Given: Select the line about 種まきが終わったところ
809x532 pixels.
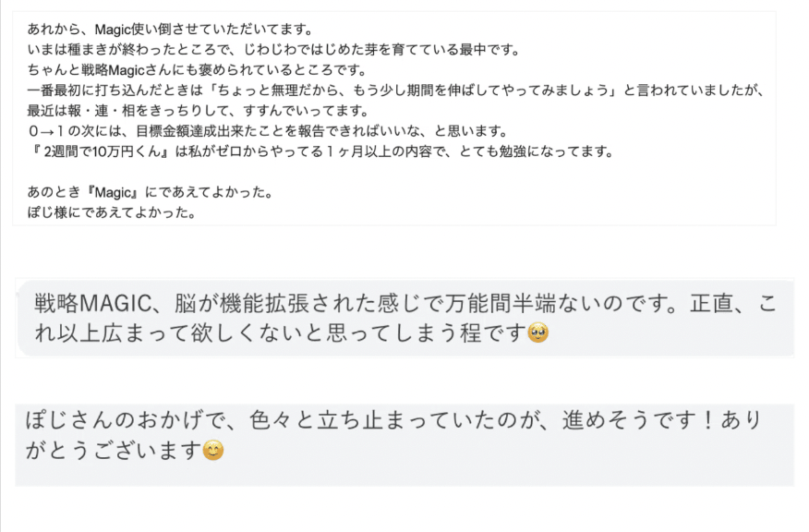Looking at the screenshot, I should [x=274, y=50].
